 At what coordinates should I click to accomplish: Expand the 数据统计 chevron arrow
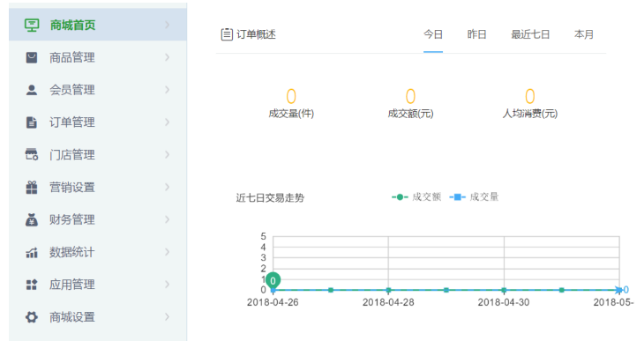coord(167,252)
